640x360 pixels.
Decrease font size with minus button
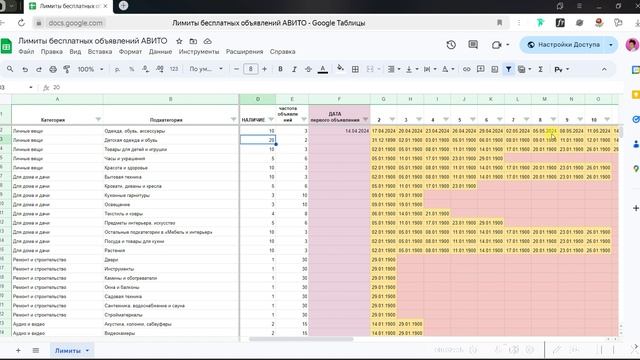click(236, 69)
